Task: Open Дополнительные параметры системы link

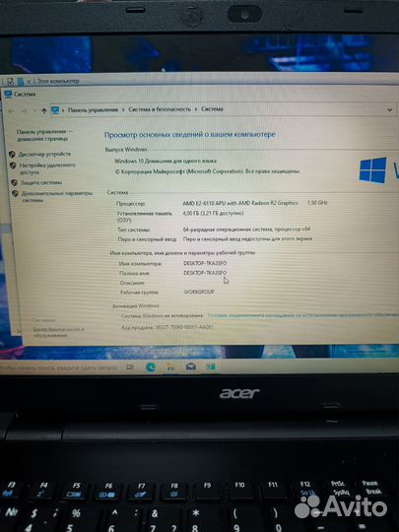Action: 57,196
